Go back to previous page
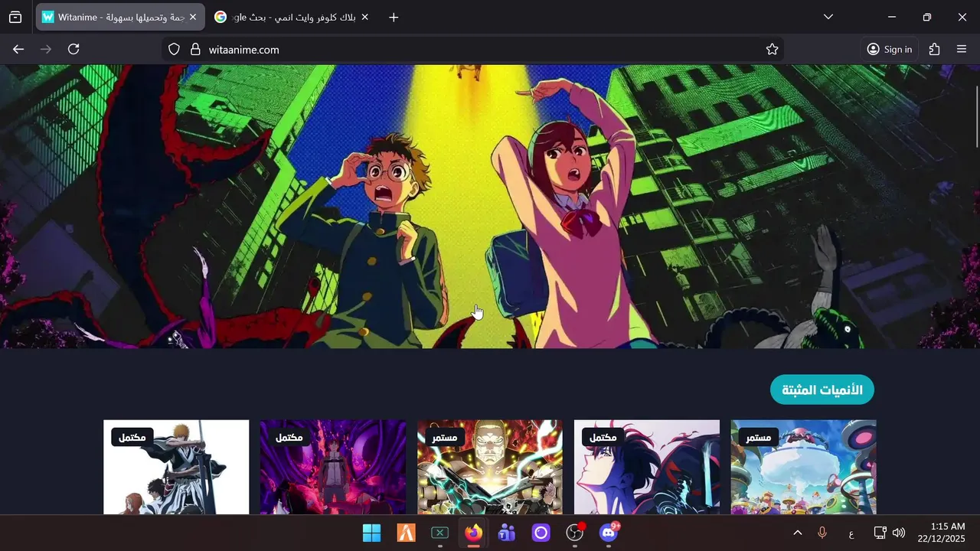The image size is (980, 551). [18, 49]
